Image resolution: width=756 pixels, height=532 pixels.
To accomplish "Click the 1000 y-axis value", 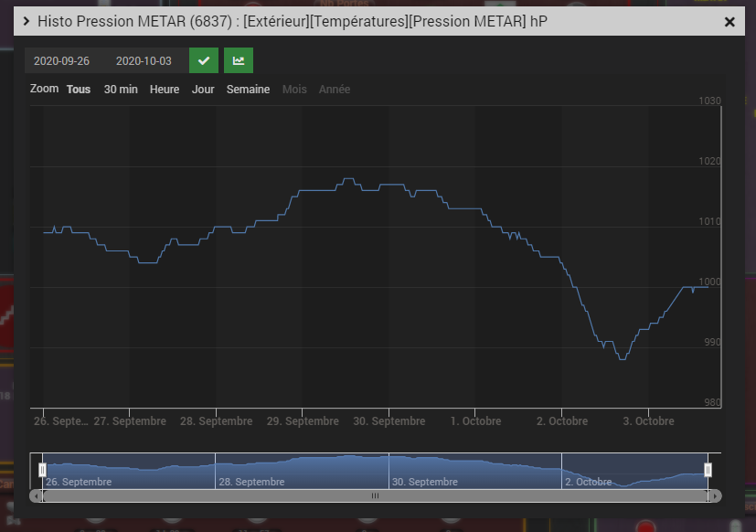I will 709,282.
